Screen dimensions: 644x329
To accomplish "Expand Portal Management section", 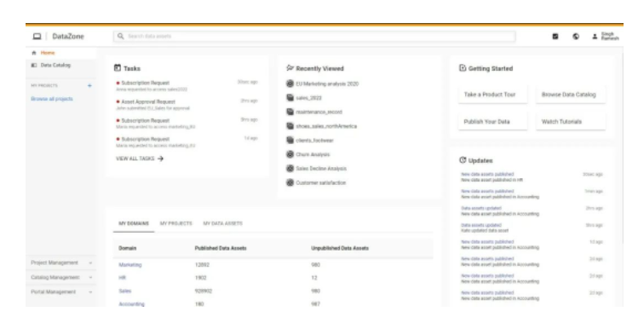I will tap(90, 292).
